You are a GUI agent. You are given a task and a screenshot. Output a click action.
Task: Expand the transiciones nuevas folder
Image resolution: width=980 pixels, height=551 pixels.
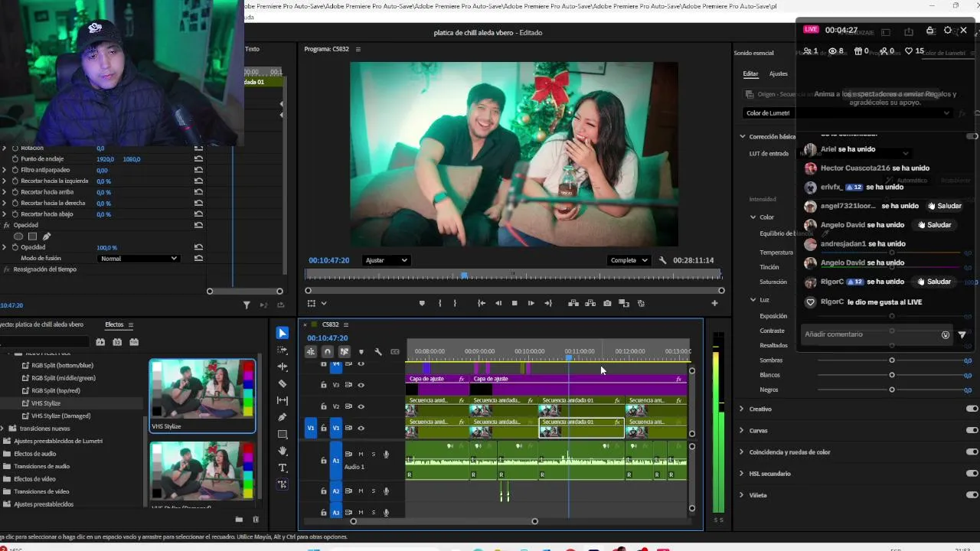[3, 429]
